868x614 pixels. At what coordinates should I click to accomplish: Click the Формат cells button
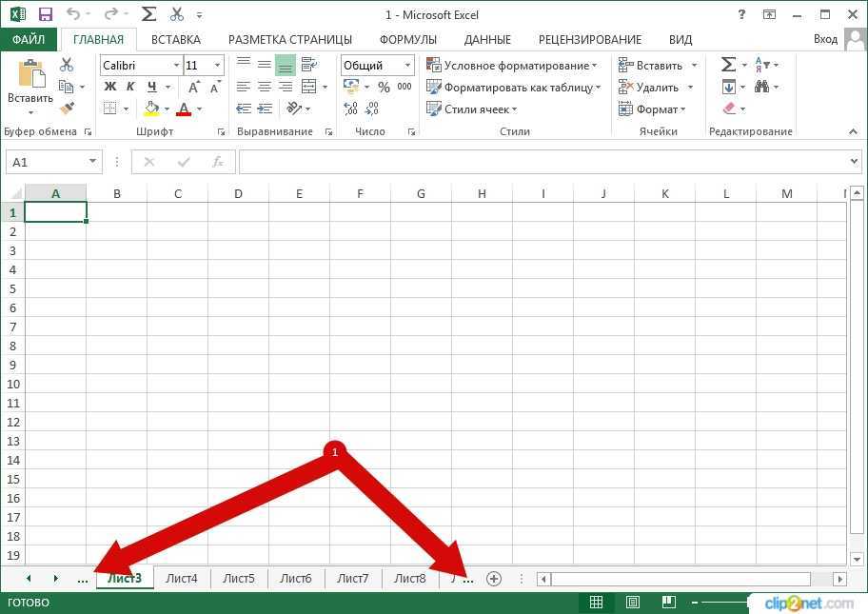652,109
